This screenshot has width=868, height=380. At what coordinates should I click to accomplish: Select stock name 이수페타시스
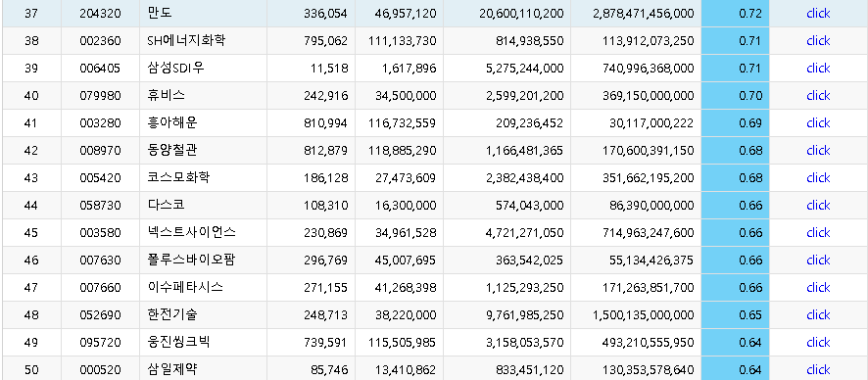tap(185, 288)
